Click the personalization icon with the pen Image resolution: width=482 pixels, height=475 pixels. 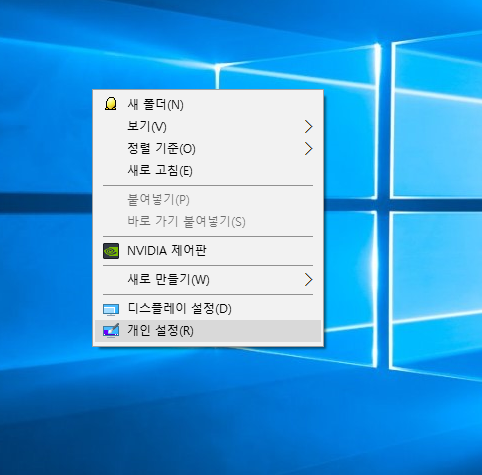tap(111, 330)
